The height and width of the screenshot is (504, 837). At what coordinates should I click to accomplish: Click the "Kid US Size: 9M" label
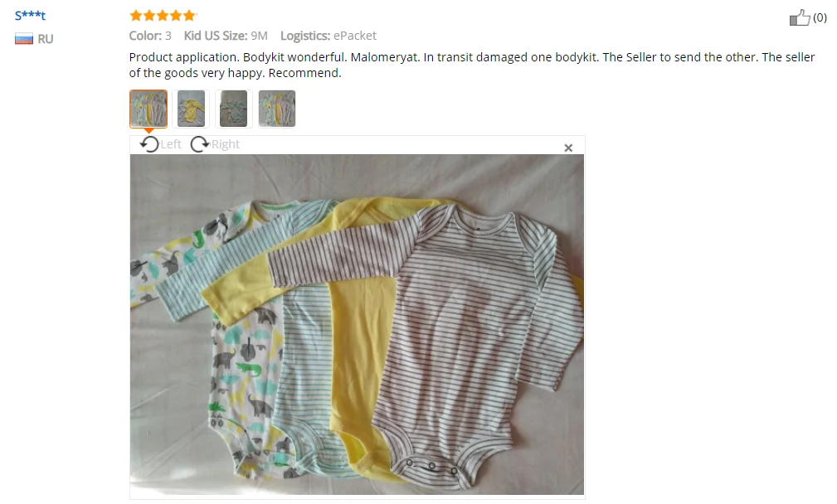(x=226, y=36)
